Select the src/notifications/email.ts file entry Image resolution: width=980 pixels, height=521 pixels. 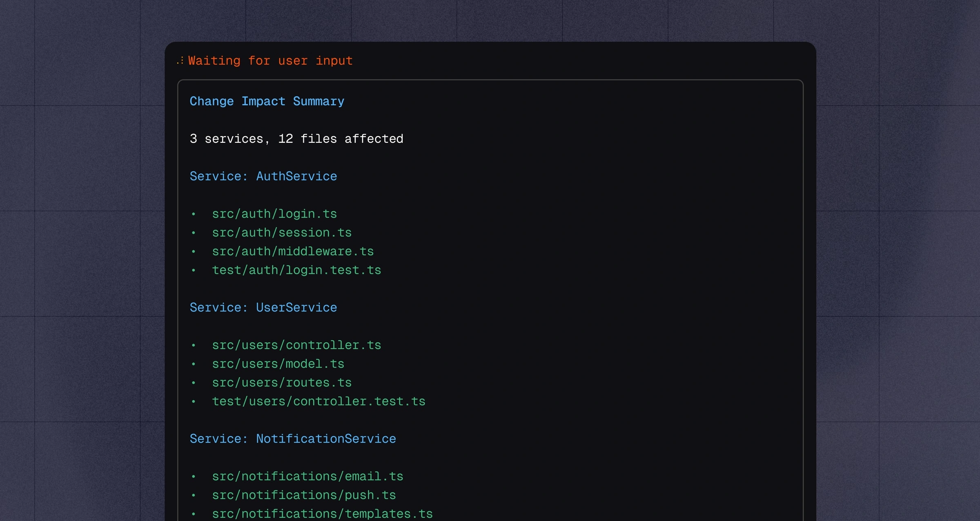307,477
